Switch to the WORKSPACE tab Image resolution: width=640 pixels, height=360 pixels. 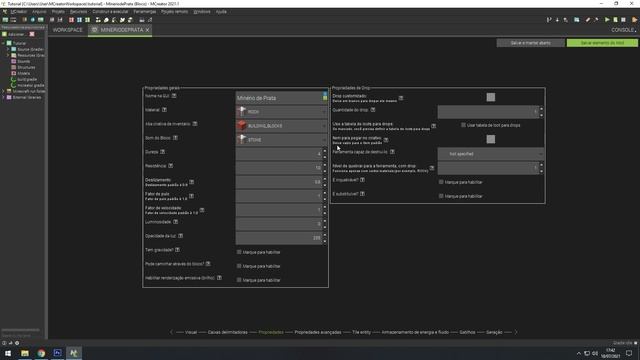pos(68,30)
